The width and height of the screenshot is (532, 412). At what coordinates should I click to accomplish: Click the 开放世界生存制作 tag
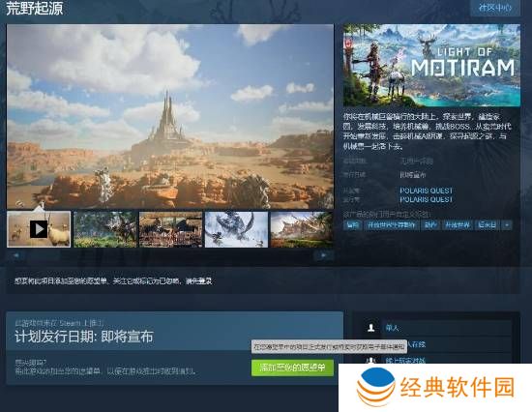point(391,225)
